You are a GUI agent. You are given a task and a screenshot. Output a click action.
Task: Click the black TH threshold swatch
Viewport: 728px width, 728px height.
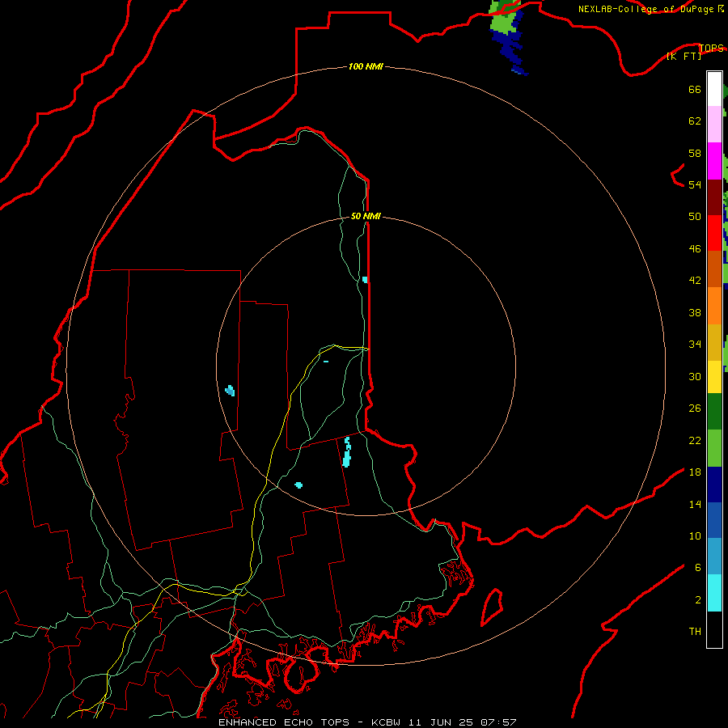coord(714,629)
